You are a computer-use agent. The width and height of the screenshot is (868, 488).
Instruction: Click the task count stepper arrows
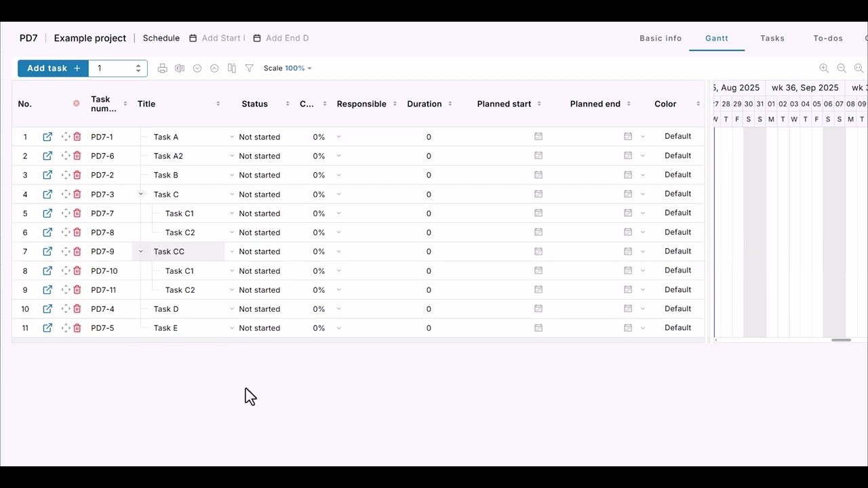pos(138,68)
